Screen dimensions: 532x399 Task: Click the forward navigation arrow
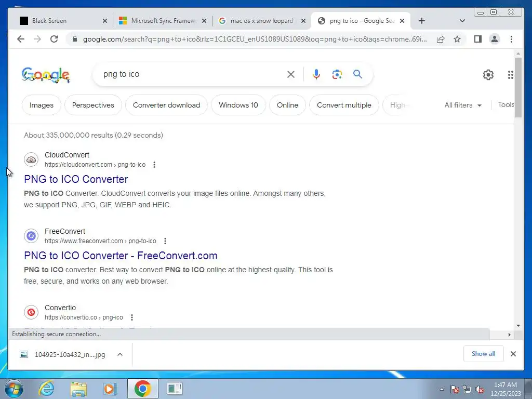(x=37, y=39)
